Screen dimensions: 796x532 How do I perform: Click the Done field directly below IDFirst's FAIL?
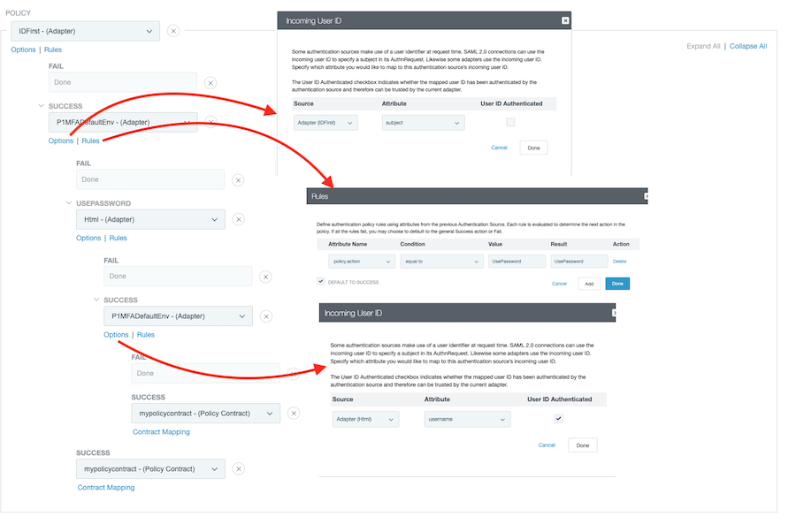pos(123,83)
